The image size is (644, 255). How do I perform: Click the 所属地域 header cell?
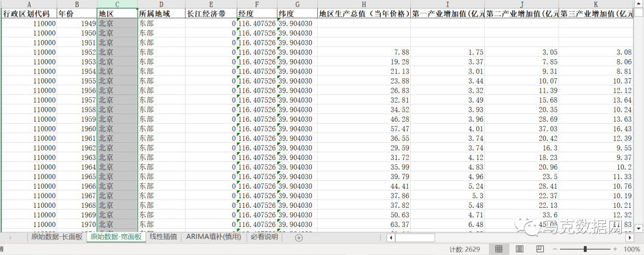click(162, 14)
